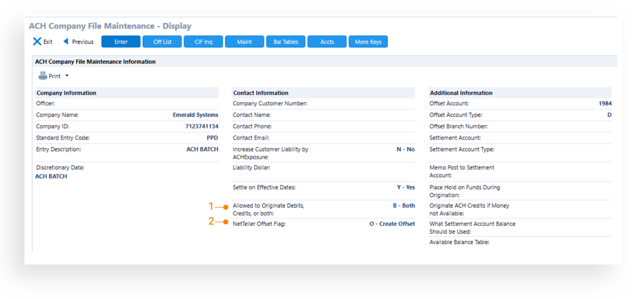
Task: Select the Emerald Systems company name value
Action: [x=195, y=115]
